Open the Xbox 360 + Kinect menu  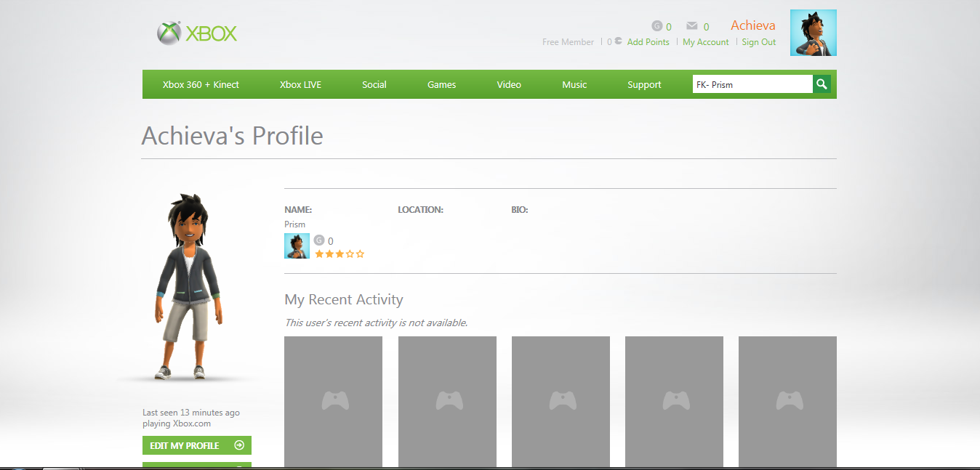[201, 84]
